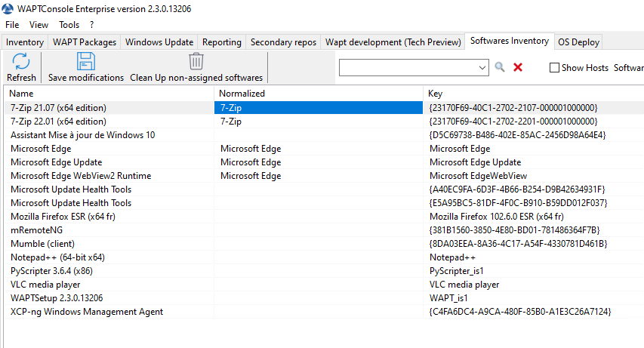Switch to the Windows Update tab
This screenshot has height=348, width=644.
pos(159,42)
